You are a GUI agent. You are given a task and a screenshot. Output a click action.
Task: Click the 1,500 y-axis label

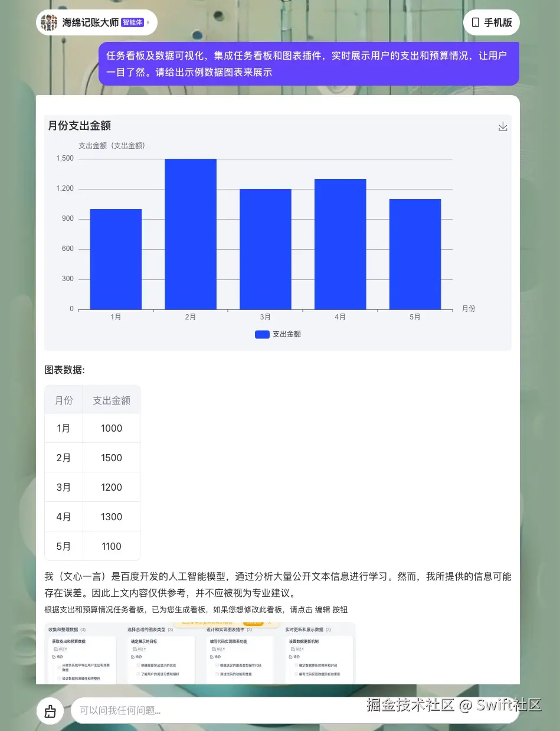65,158
